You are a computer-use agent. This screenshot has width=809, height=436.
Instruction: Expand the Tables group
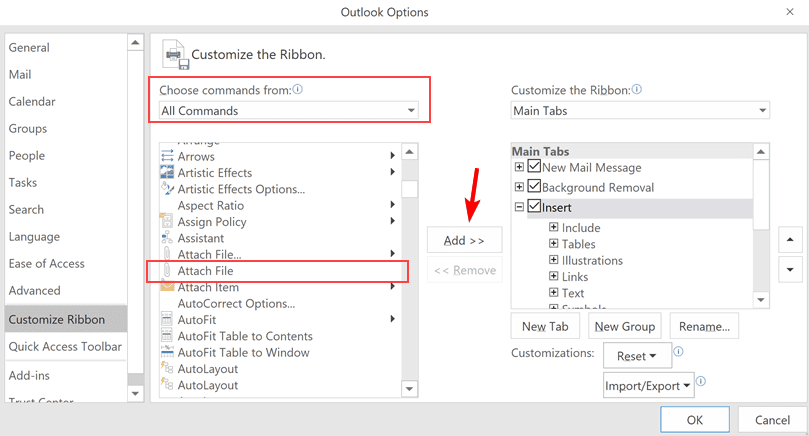tap(554, 244)
